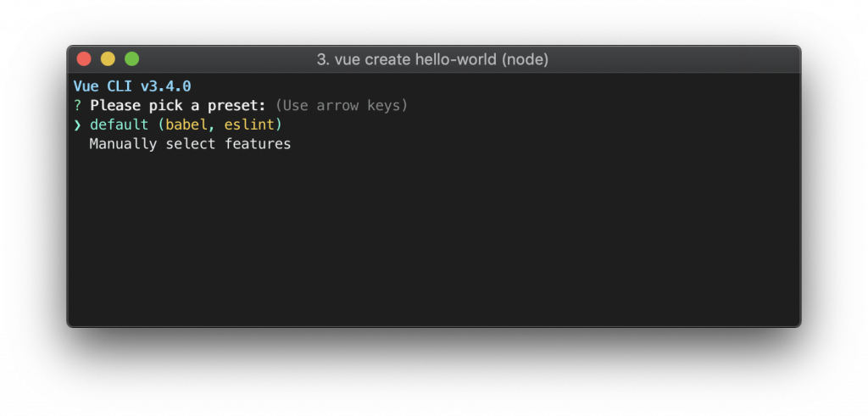Click "hello-world" in the title bar

[x=459, y=60]
